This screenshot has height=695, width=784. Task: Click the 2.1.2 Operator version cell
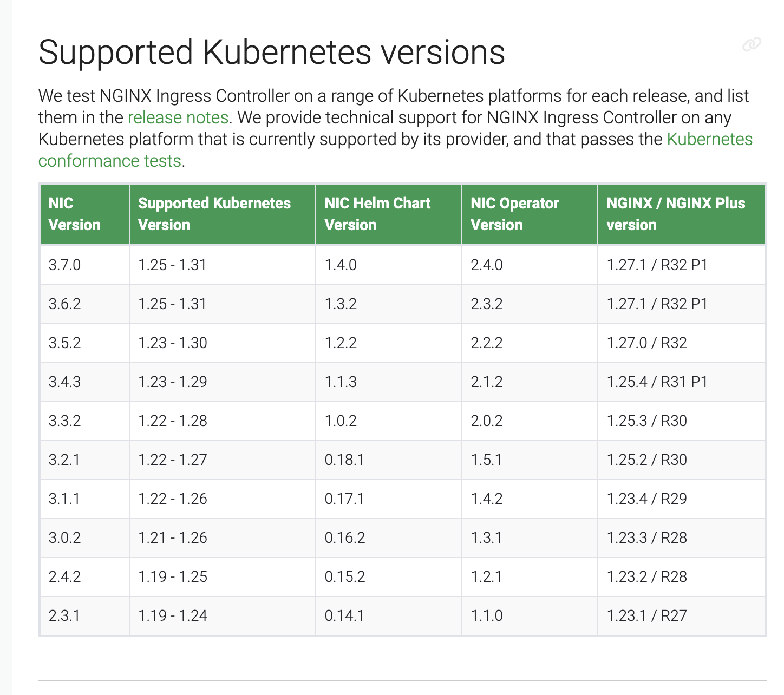(x=530, y=382)
